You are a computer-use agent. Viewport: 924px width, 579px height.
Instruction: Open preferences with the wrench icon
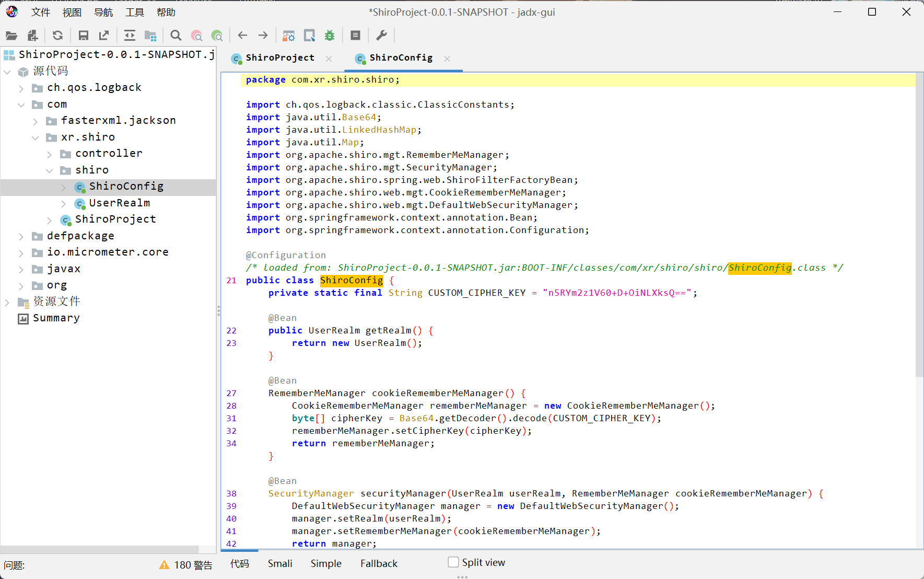click(381, 36)
